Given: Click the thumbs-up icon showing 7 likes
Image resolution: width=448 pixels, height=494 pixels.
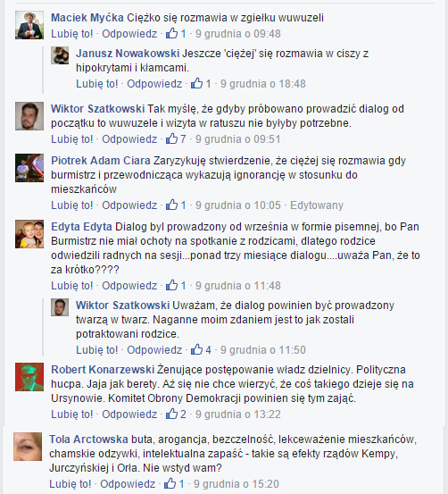Looking at the screenshot, I should 171,138.
